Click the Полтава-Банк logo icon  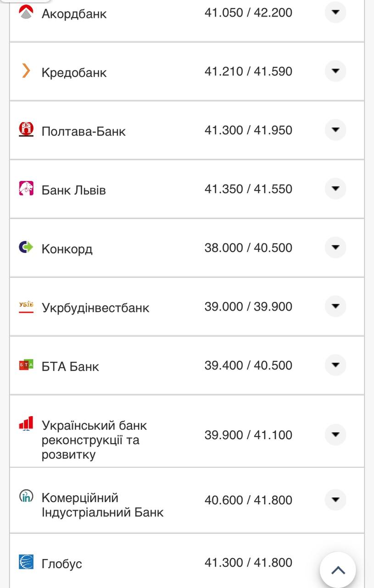(26, 130)
